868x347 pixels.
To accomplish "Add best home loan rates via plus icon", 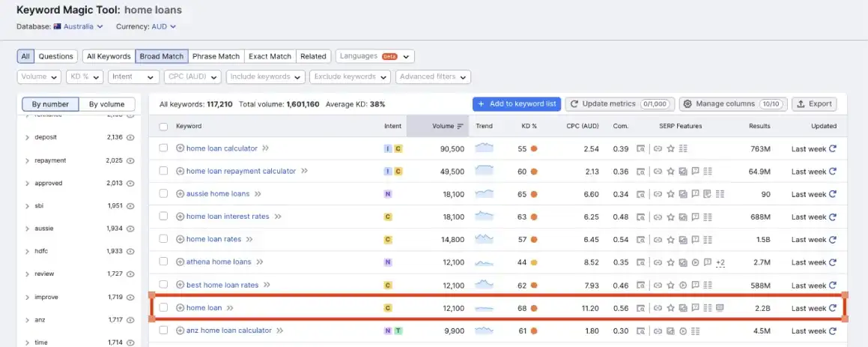I will [x=180, y=285].
